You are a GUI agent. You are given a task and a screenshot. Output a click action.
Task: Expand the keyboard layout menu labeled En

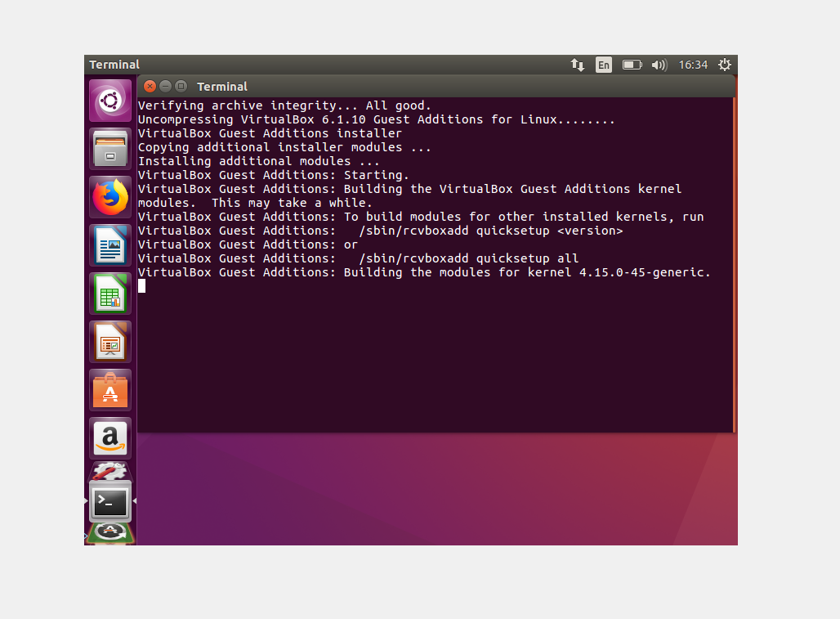pos(603,65)
